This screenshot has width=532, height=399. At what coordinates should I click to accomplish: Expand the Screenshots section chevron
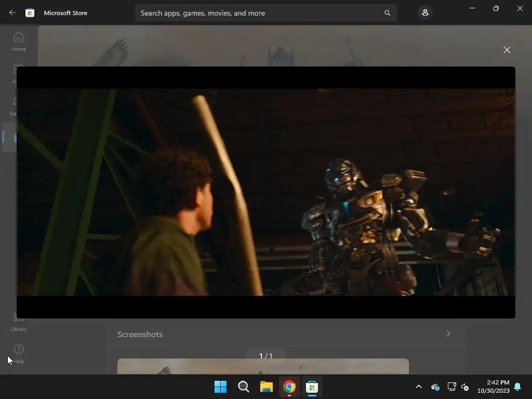[448, 334]
